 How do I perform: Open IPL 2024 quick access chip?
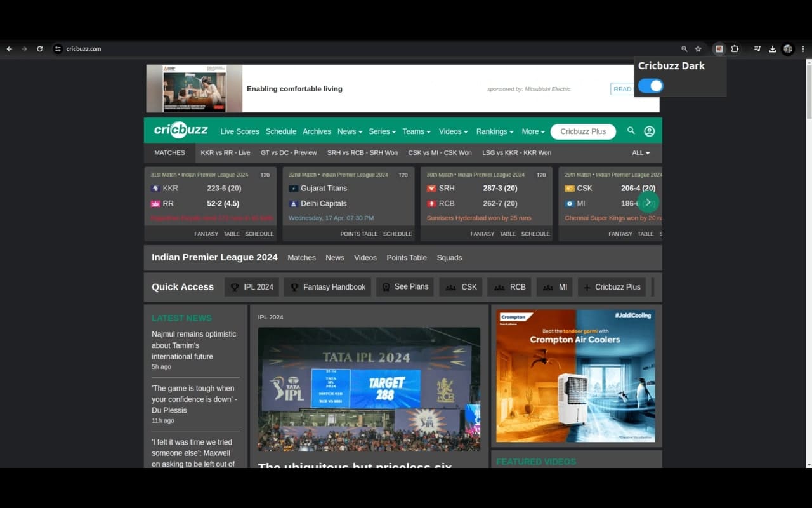pyautogui.click(x=252, y=287)
